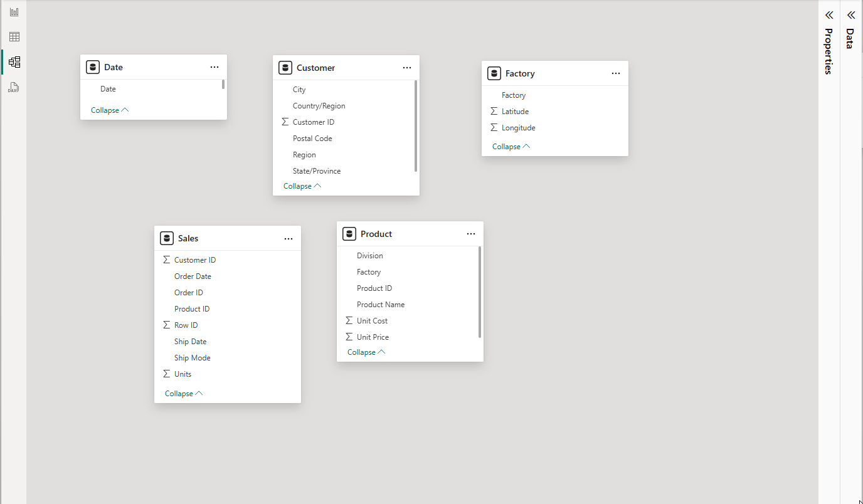The height and width of the screenshot is (504, 863).
Task: Select Product Name field in Product table
Action: [408, 305]
